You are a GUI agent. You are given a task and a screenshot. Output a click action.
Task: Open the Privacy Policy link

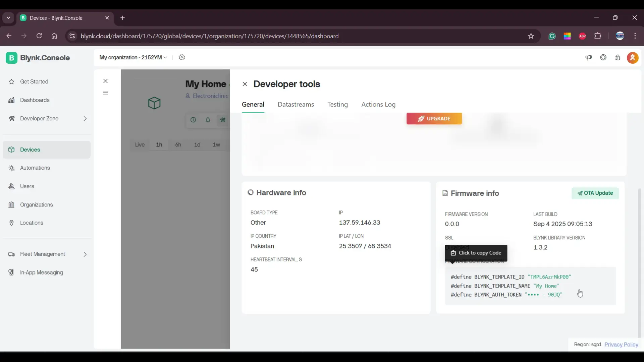click(x=621, y=345)
